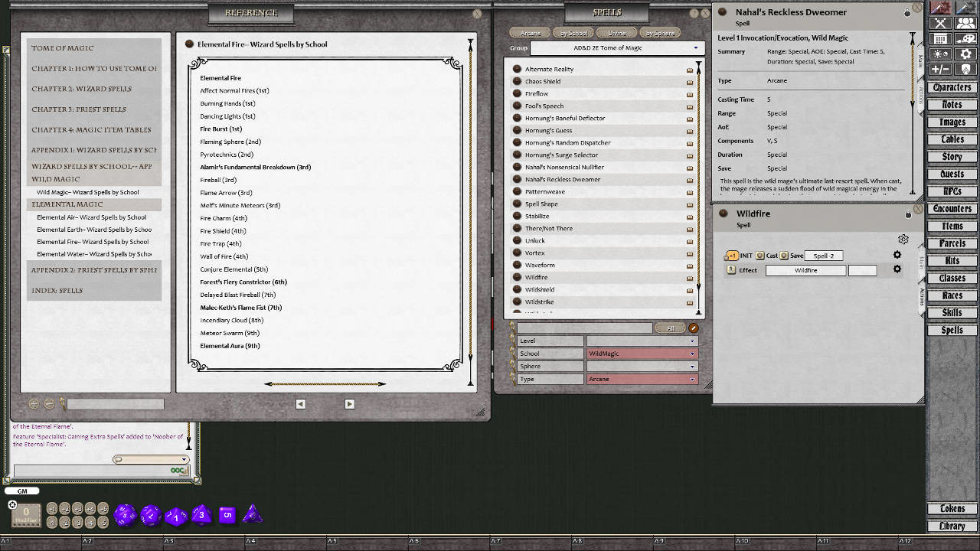Click the chat entry input box

click(x=101, y=471)
